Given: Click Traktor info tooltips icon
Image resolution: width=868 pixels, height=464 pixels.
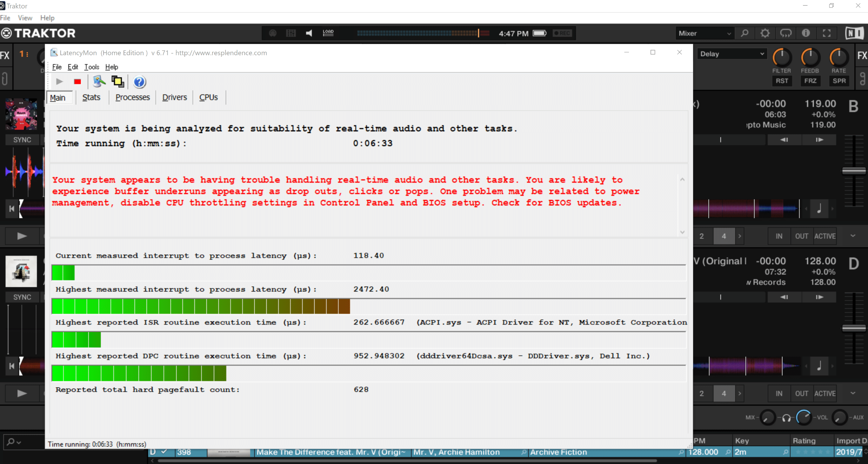Looking at the screenshot, I should coord(806,33).
